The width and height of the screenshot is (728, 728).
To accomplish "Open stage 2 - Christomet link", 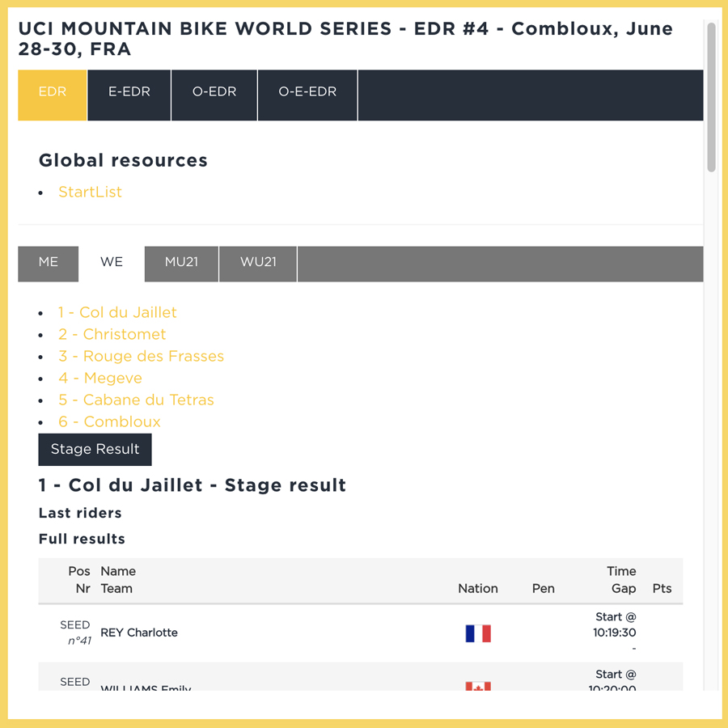I will click(x=112, y=335).
